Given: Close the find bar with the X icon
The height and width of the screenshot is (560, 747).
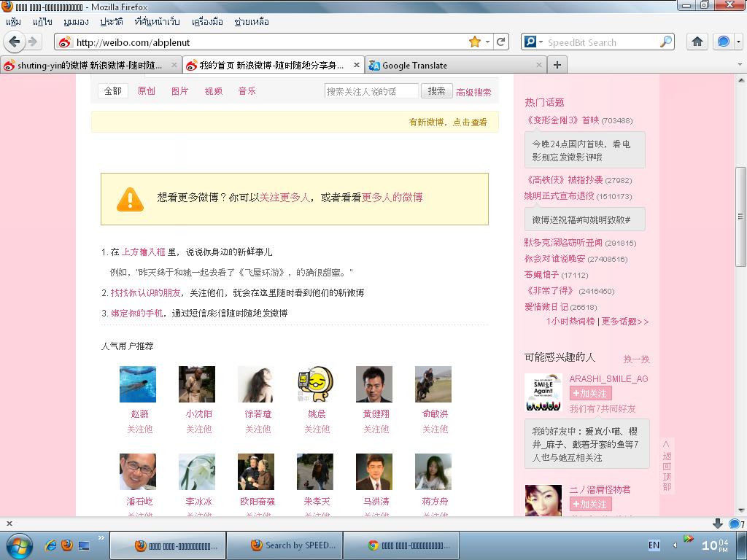Looking at the screenshot, I should point(9,524).
